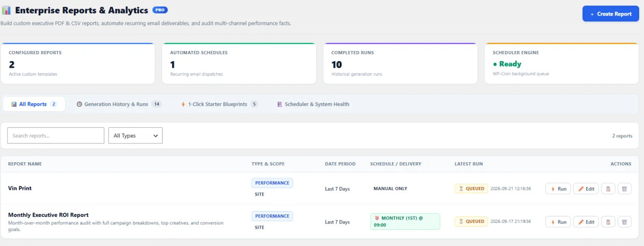The width and height of the screenshot is (644, 246).
Task: Click the Date Period column header
Action: [340, 164]
